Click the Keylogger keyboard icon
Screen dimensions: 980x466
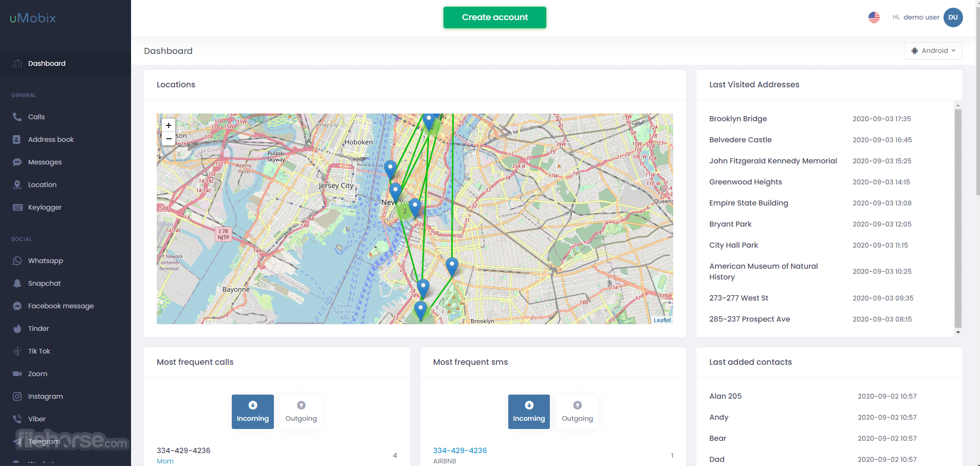pos(17,208)
